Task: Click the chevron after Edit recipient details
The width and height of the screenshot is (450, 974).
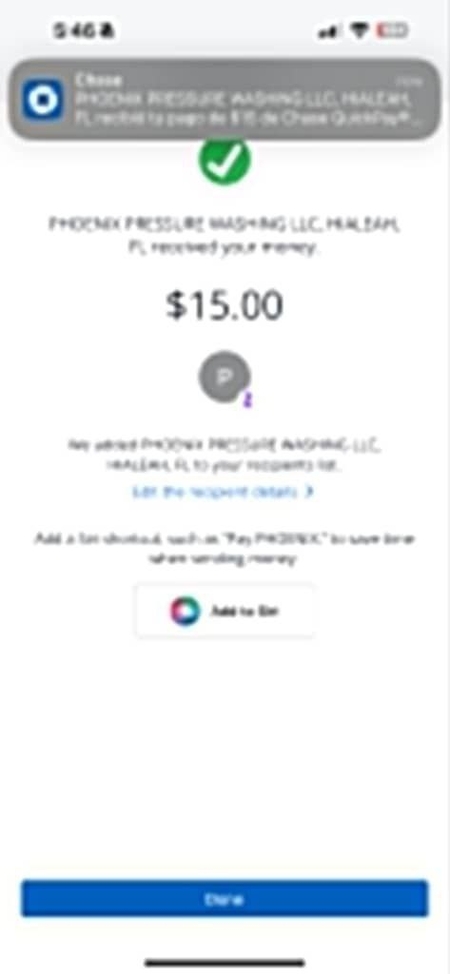Action: pos(310,492)
